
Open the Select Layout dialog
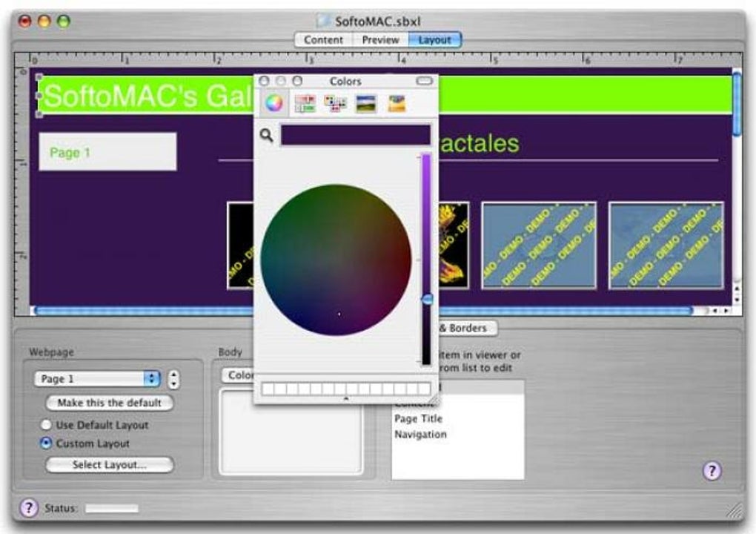pos(108,465)
